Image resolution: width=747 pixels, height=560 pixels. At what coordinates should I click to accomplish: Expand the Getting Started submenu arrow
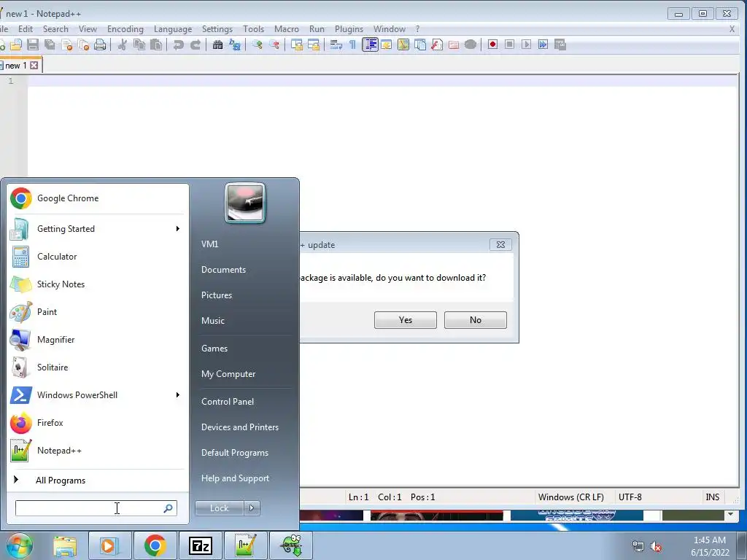(x=178, y=228)
